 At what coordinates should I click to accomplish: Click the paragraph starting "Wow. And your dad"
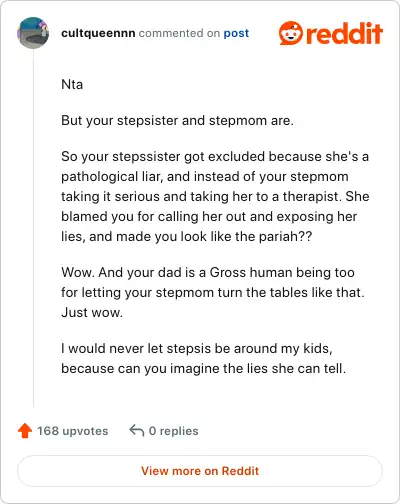pos(213,292)
